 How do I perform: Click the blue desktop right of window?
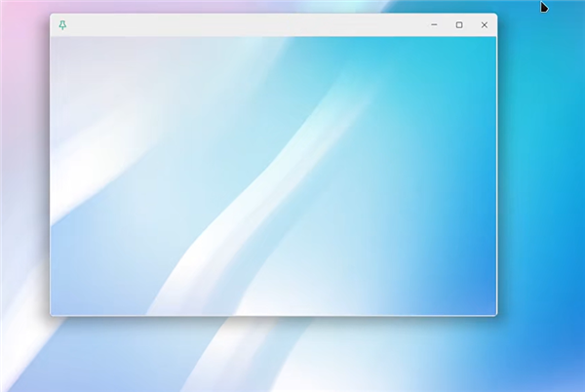coord(541,195)
